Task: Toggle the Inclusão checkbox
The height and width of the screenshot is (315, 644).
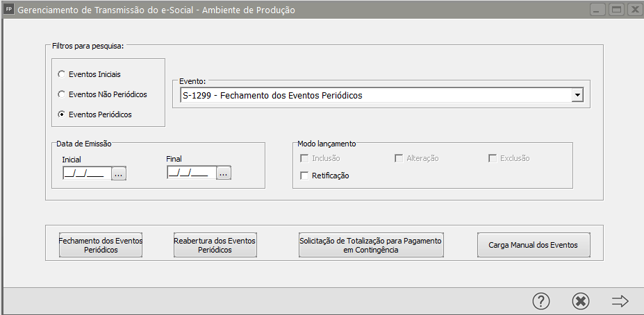Action: pos(304,158)
